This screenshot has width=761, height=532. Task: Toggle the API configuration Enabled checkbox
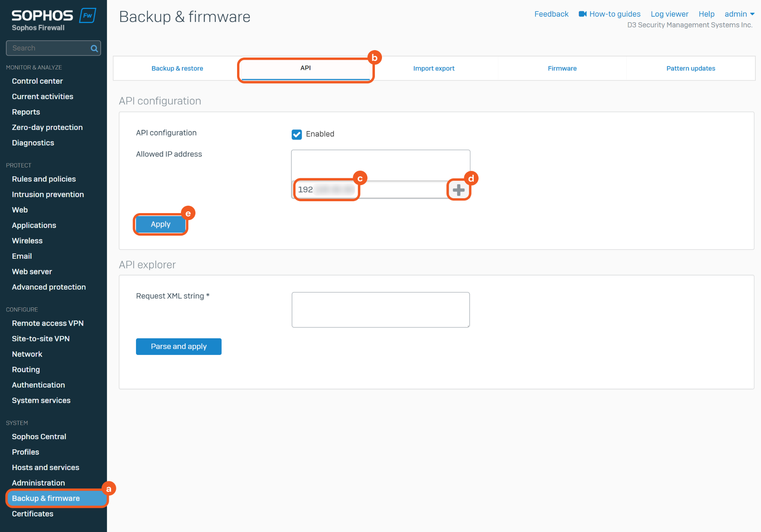click(297, 134)
